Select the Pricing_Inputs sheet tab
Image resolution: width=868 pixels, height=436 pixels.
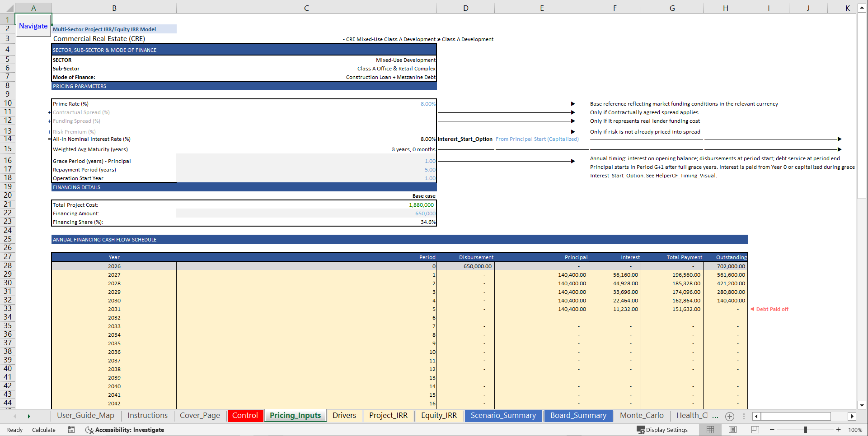point(295,416)
